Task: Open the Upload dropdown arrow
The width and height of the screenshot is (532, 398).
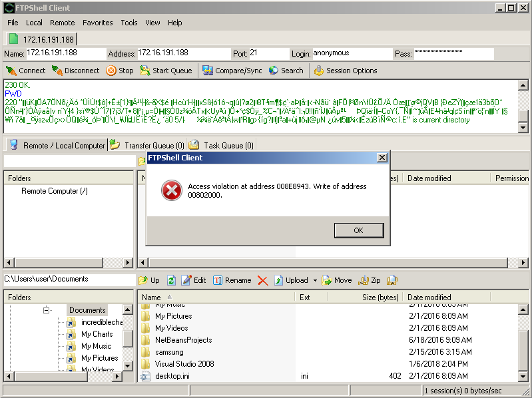Action: (x=315, y=280)
